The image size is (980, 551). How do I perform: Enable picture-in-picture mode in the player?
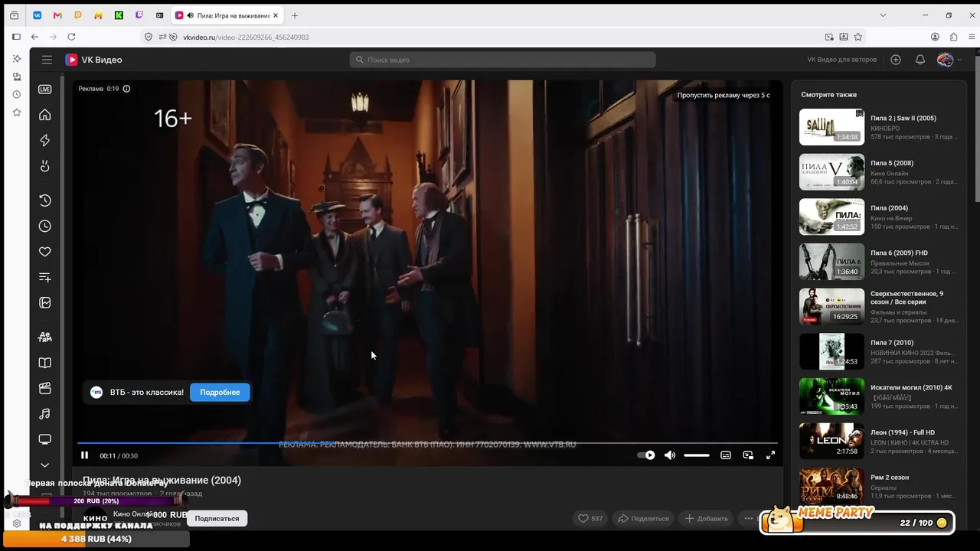click(748, 455)
